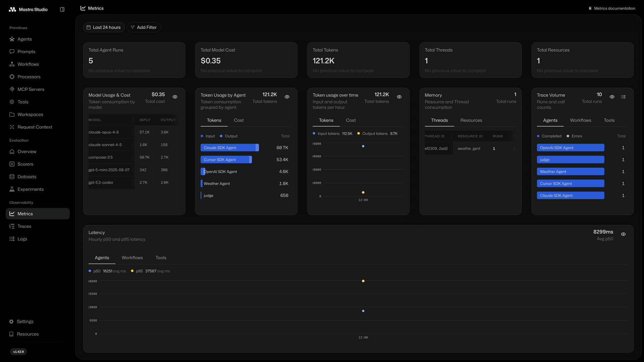The height and width of the screenshot is (362, 644).
Task: Click the Weather Agent bar in Trace Volume
Action: 571,172
